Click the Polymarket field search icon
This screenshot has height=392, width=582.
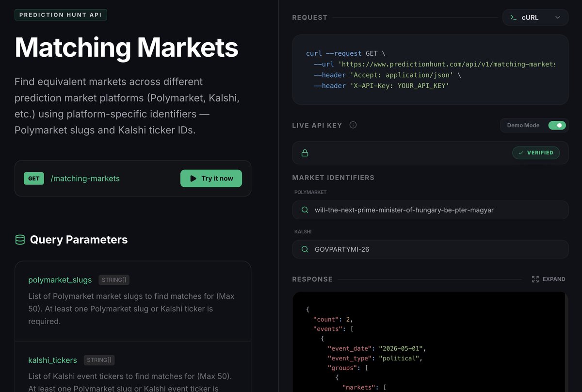click(x=305, y=210)
